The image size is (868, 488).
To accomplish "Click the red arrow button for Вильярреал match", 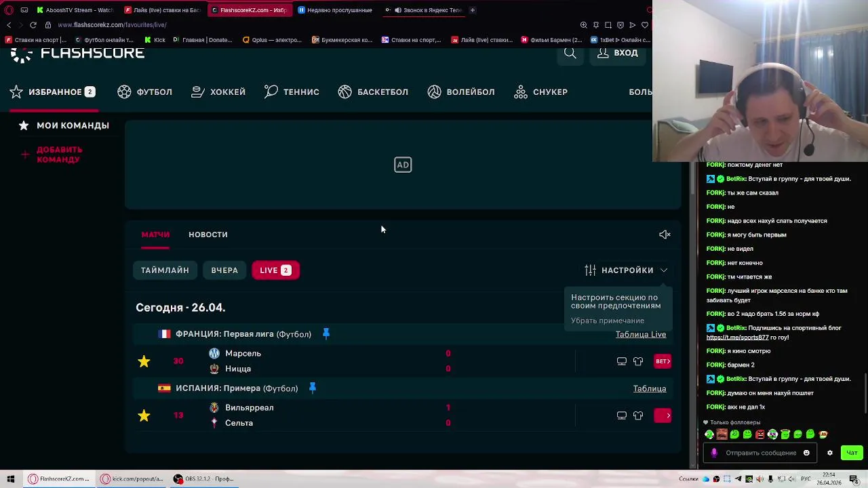I will click(x=663, y=415).
